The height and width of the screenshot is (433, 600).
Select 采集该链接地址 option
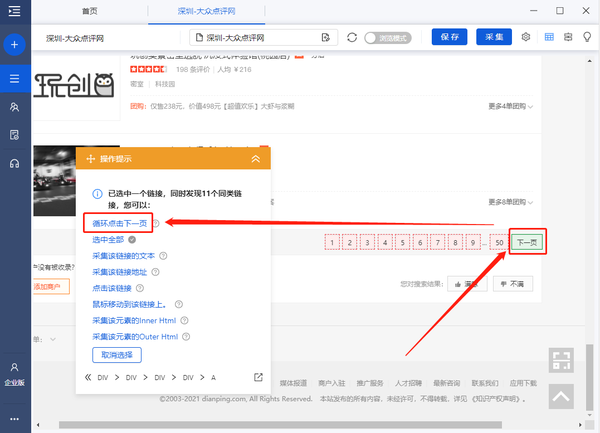click(x=119, y=272)
